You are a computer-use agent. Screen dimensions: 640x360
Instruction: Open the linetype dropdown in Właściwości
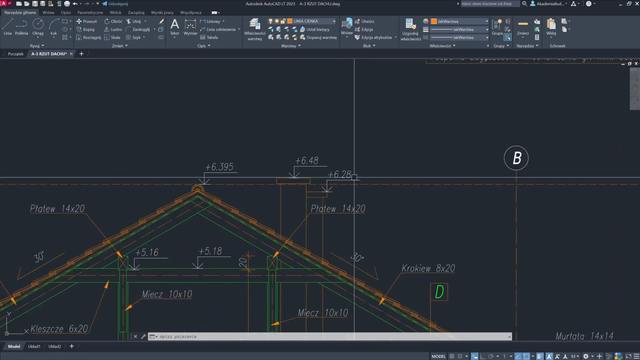pyautogui.click(x=460, y=38)
